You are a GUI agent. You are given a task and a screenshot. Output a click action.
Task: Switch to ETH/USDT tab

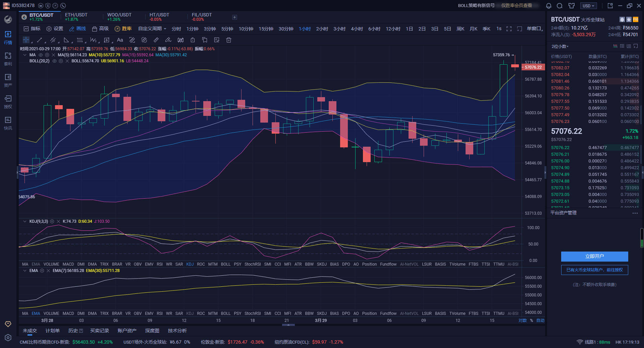tap(76, 17)
